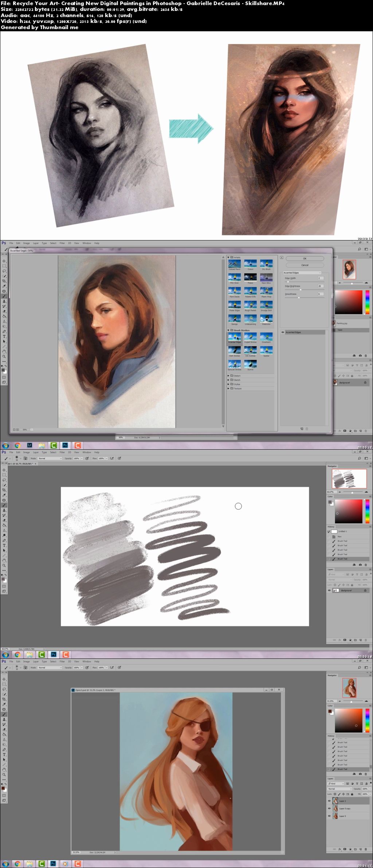Choose the Dry Brush filter thumbnail
The width and height of the screenshot is (373, 868).
266,263
